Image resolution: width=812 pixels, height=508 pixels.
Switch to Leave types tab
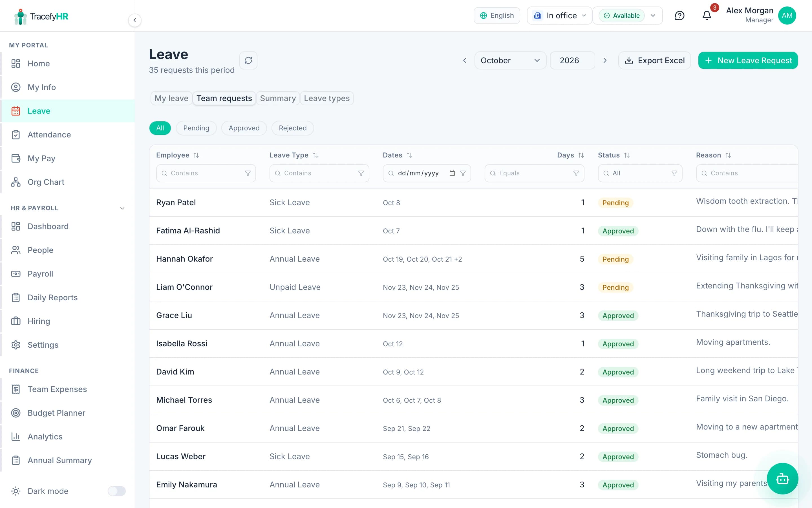[327, 98]
